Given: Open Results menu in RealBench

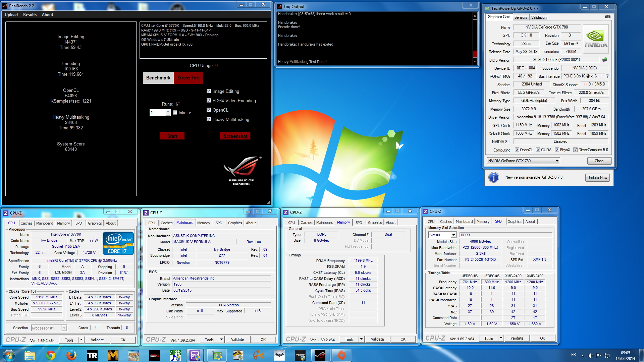Looking at the screenshot, I should (x=30, y=15).
